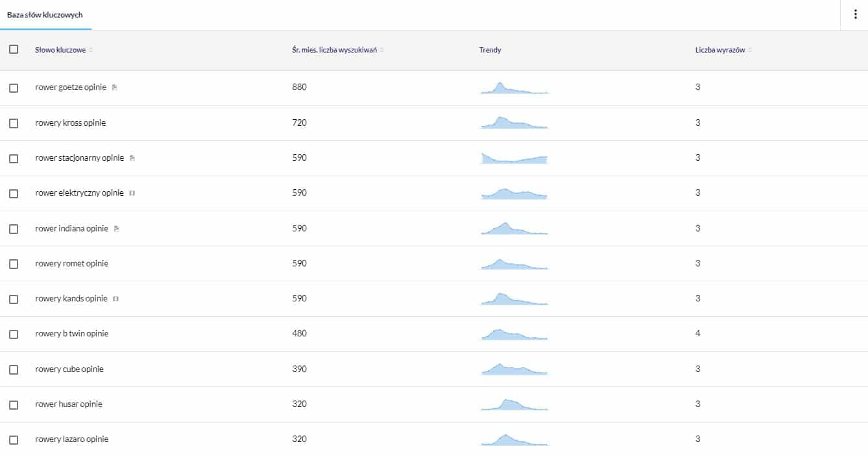The image size is (868, 455).
Task: Select the rower husar opinie checkbox
Action: point(14,404)
